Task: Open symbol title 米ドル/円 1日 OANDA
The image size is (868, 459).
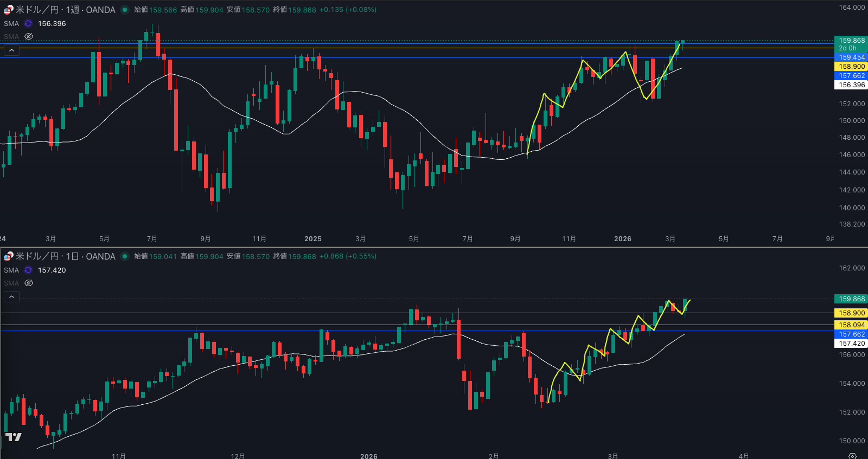Action: point(65,256)
